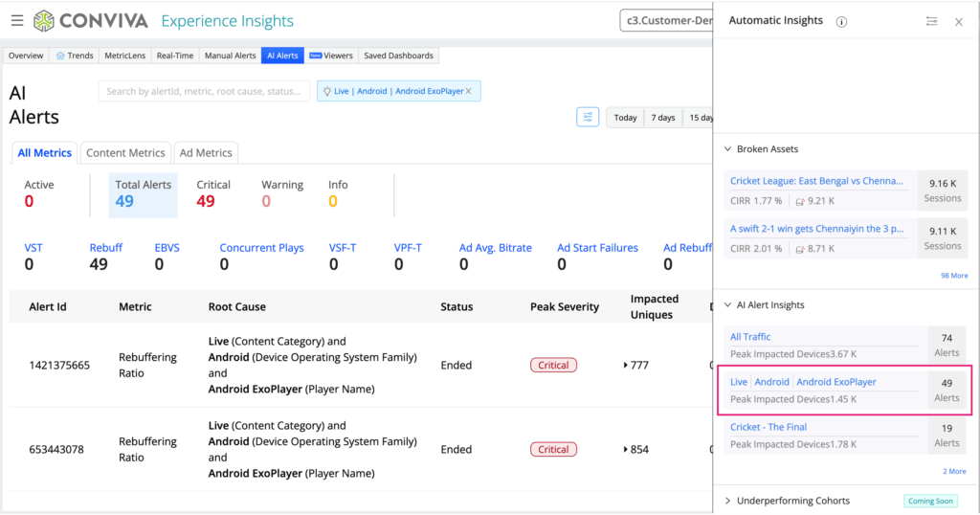Click Critical badge for alert 1421375665

coord(553,365)
